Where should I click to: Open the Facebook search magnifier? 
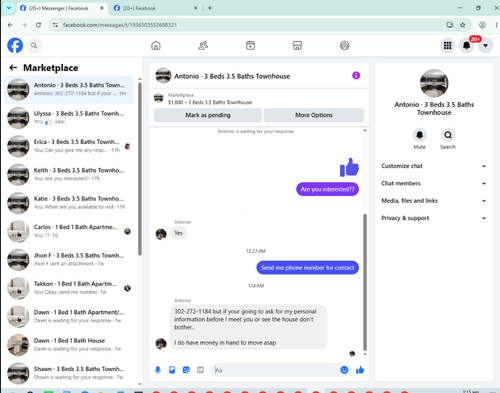[x=34, y=45]
